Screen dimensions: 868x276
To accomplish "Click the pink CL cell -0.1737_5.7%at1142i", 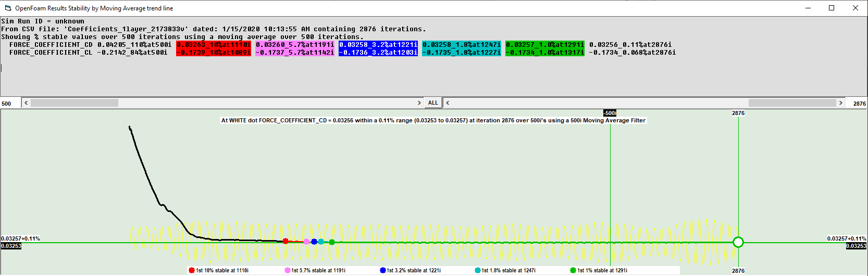I will coord(295,53).
